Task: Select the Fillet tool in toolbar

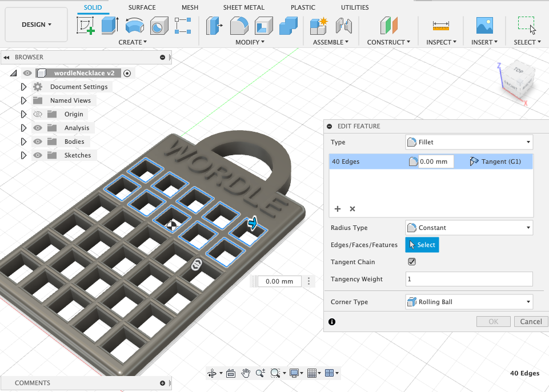Action: pos(239,26)
